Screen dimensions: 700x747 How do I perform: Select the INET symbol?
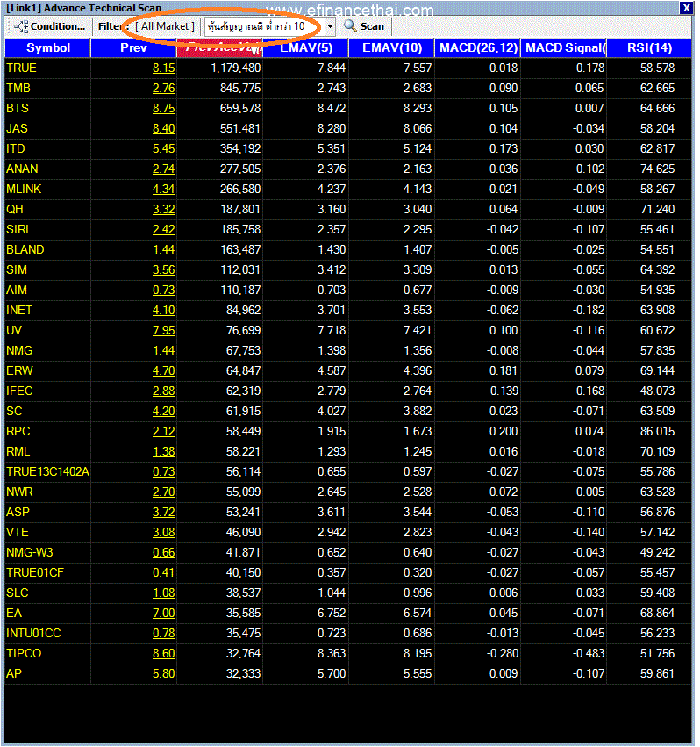coord(19,310)
